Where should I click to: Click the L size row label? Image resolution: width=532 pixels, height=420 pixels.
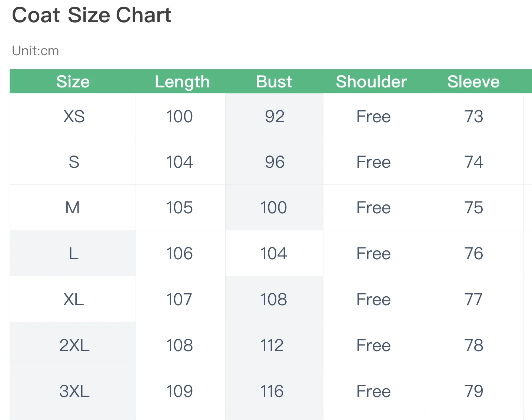click(73, 253)
